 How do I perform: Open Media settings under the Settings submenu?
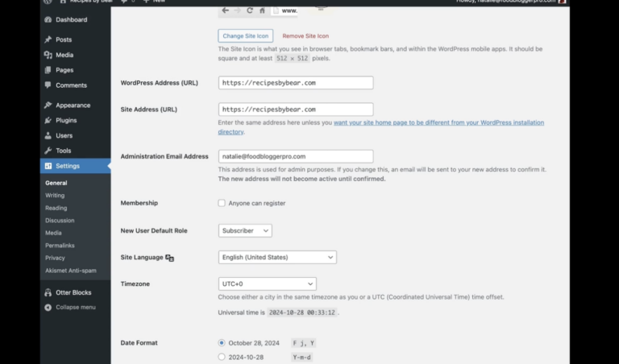pos(53,233)
